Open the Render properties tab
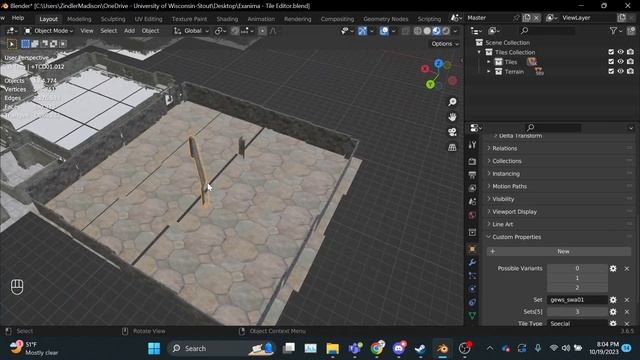Viewport: 640px width, 360px height. [x=472, y=161]
